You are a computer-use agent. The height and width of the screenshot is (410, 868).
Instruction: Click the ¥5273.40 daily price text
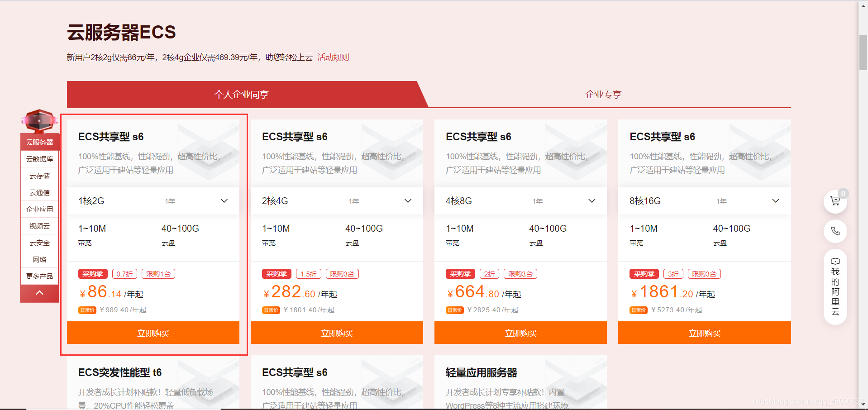click(x=677, y=310)
